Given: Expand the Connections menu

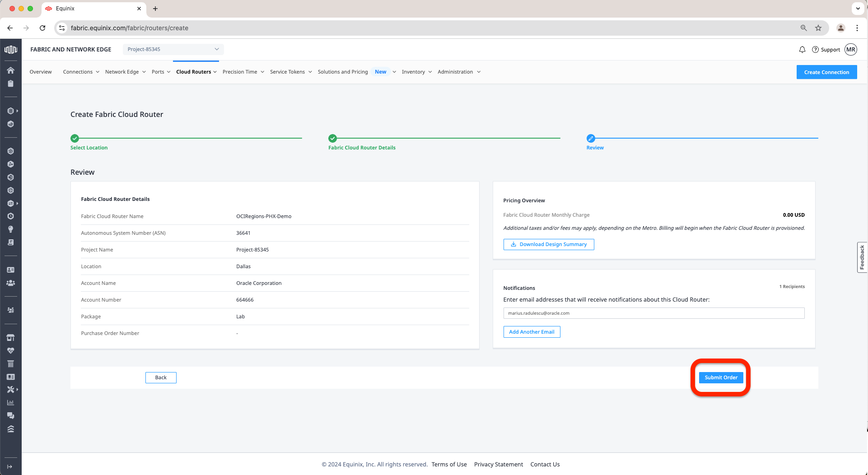Looking at the screenshot, I should [81, 72].
